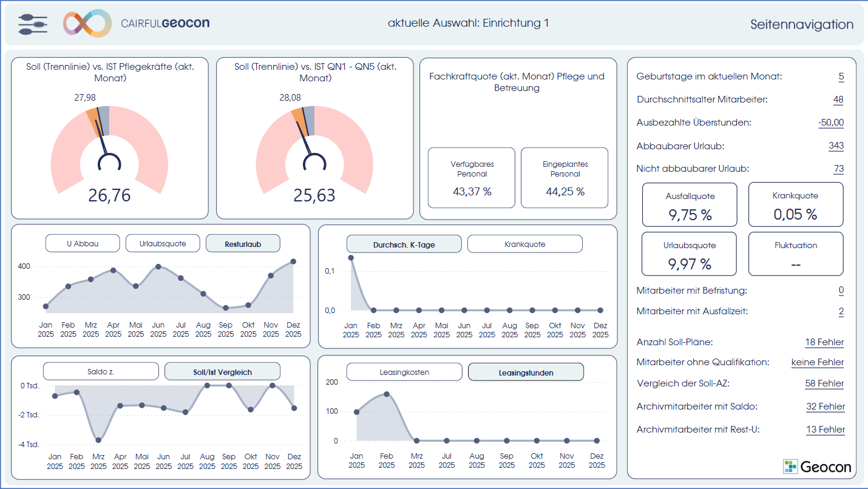
Task: Open Seitennavigation menu
Action: [801, 24]
